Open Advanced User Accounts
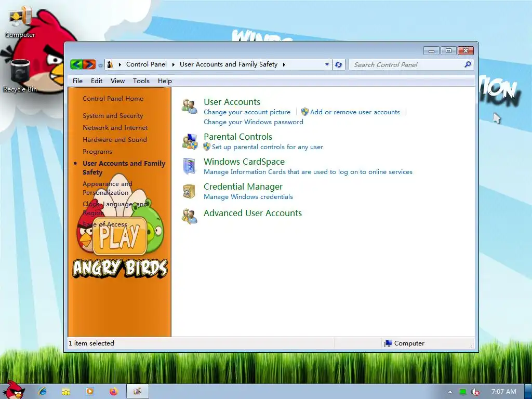This screenshot has width=532, height=399. [x=252, y=213]
